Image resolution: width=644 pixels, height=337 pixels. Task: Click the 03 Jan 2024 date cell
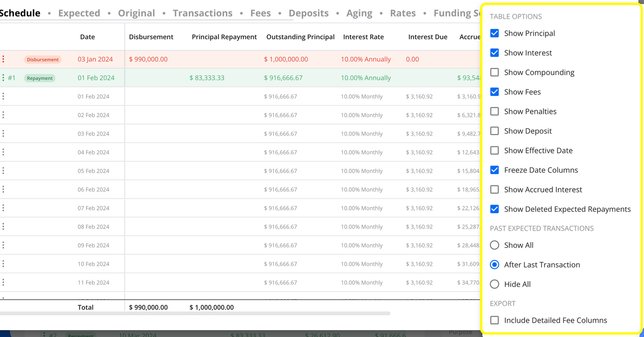(95, 59)
